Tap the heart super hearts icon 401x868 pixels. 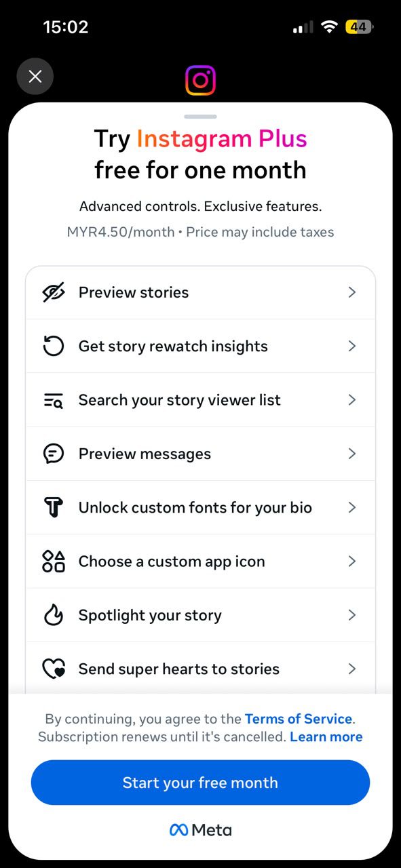point(53,669)
